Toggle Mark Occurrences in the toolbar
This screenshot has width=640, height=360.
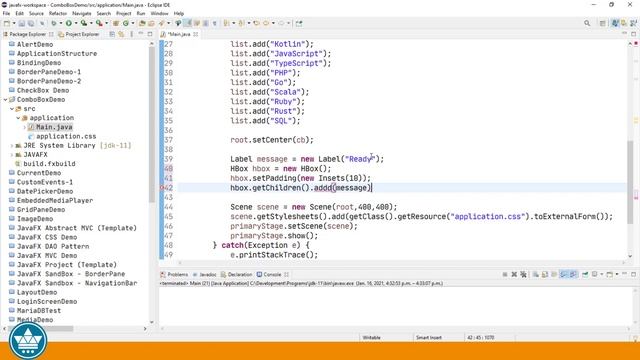187,23
